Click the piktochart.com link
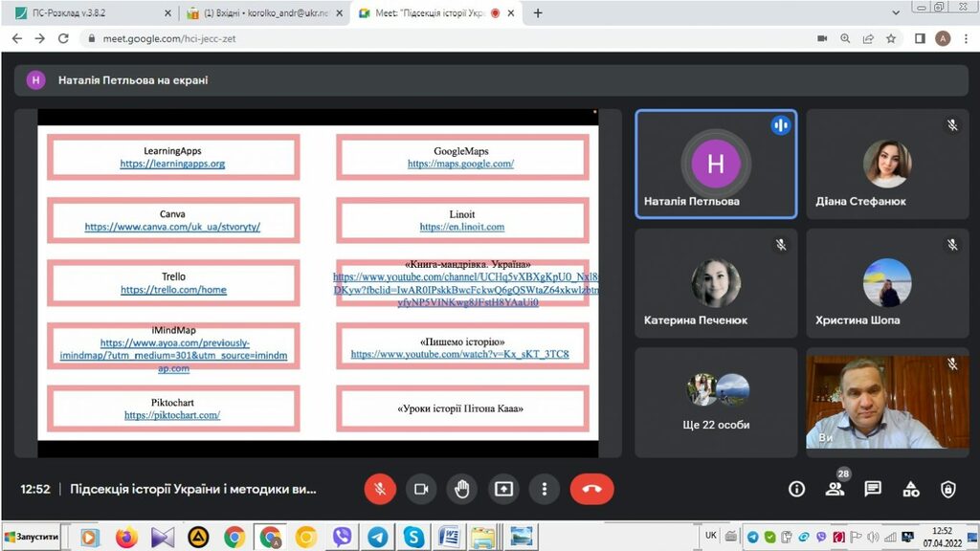The image size is (980, 551). pos(172,415)
